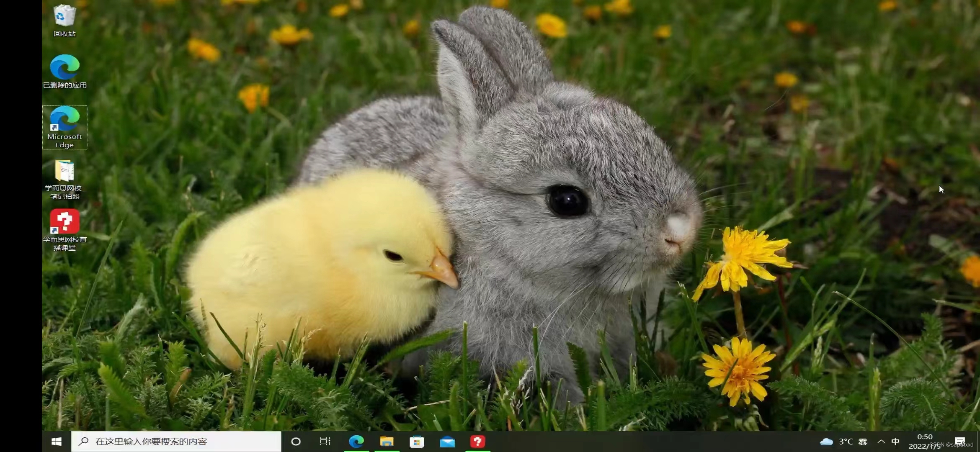The width and height of the screenshot is (980, 452).
Task: Open Task View from taskbar
Action: tap(325, 442)
